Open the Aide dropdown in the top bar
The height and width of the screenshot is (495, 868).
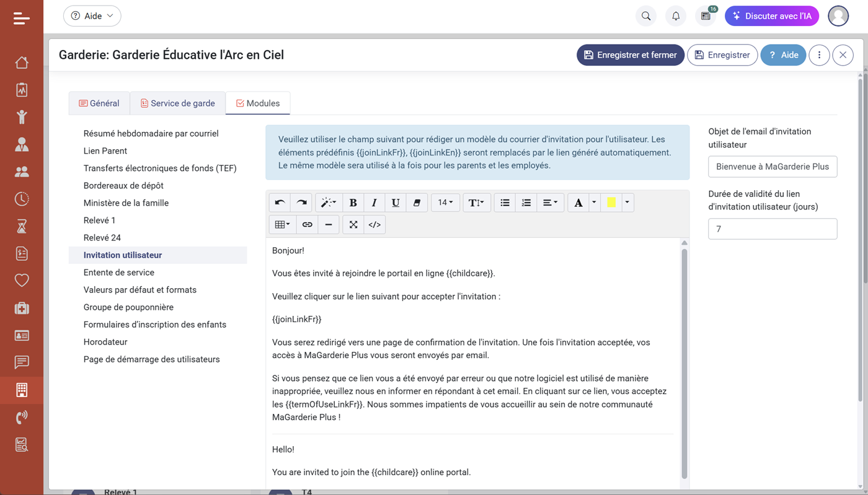point(92,16)
